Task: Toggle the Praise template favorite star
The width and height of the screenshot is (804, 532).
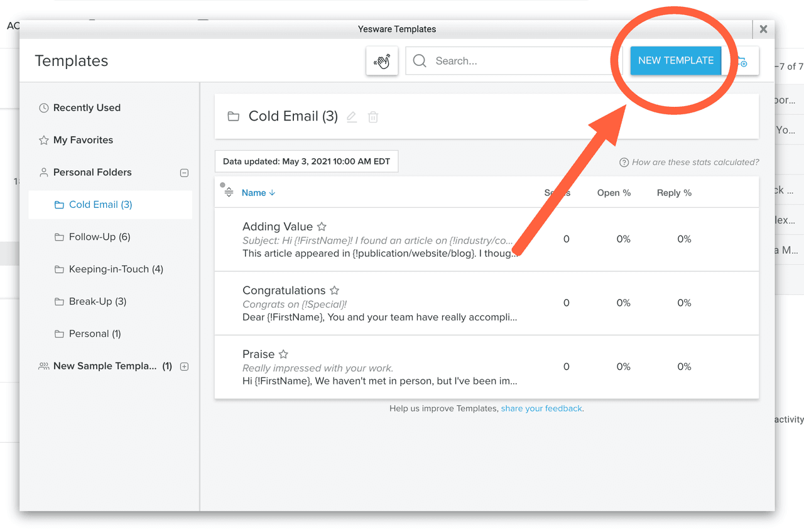Action: pos(283,354)
